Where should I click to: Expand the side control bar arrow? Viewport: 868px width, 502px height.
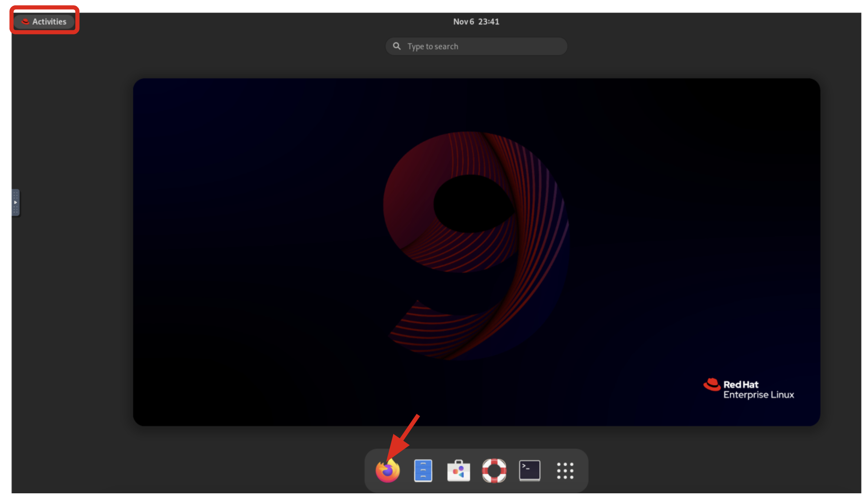16,203
